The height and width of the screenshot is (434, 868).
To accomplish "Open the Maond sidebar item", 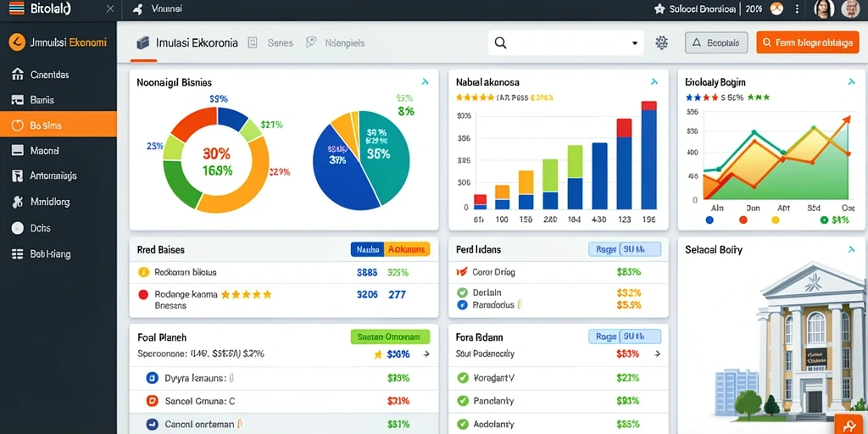I will [x=58, y=151].
